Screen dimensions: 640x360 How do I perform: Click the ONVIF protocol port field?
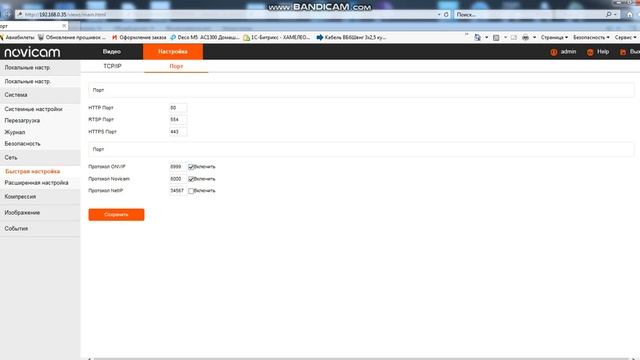178,167
